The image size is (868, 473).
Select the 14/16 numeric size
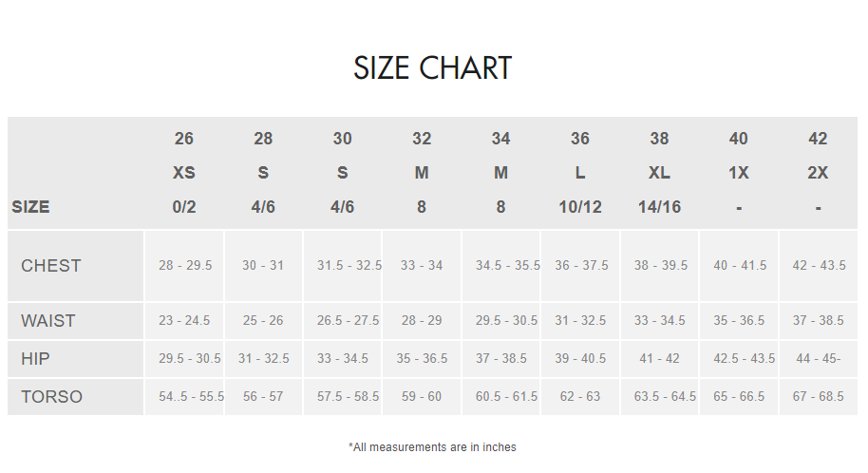coord(659,207)
